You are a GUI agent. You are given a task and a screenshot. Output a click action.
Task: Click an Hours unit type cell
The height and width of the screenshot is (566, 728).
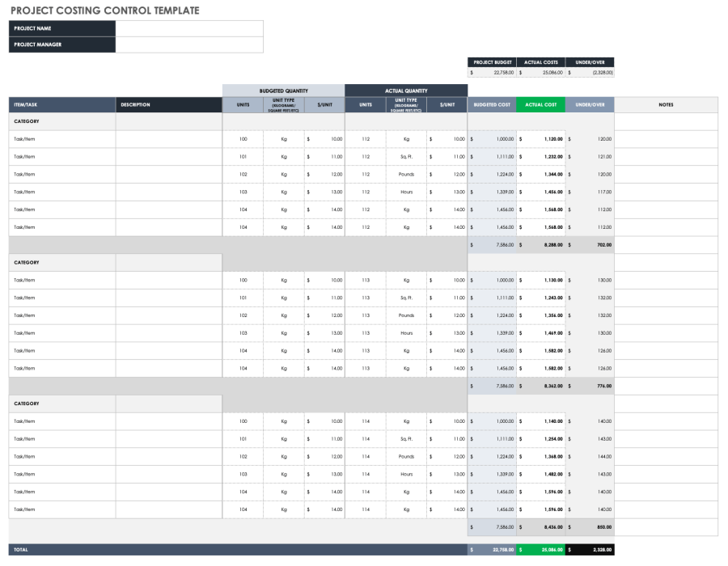tap(405, 192)
